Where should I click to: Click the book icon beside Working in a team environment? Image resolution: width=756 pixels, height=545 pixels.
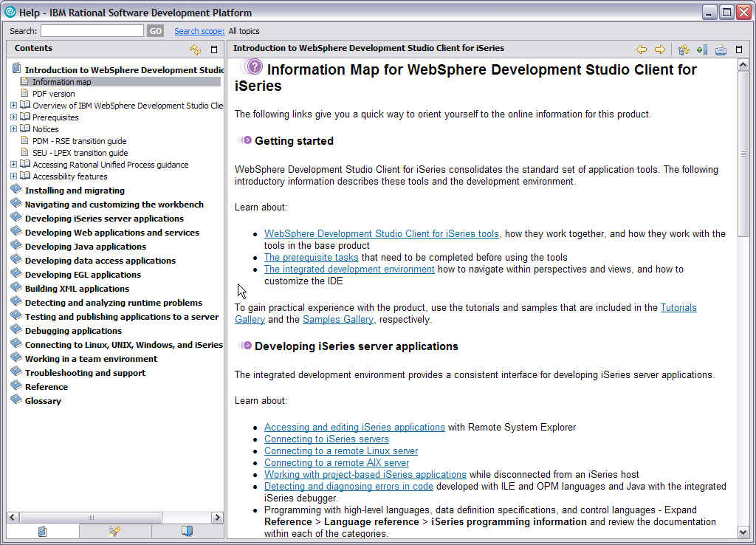tap(16, 357)
